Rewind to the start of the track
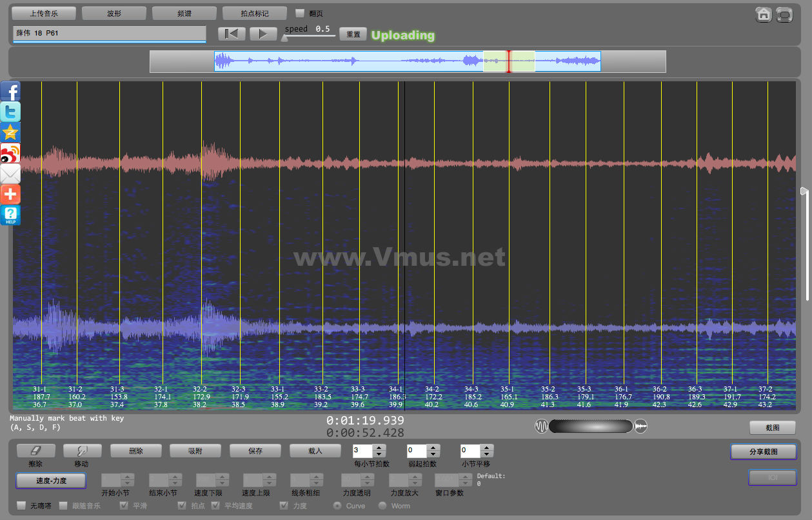Screen dimensions: 812x520 (x=232, y=34)
